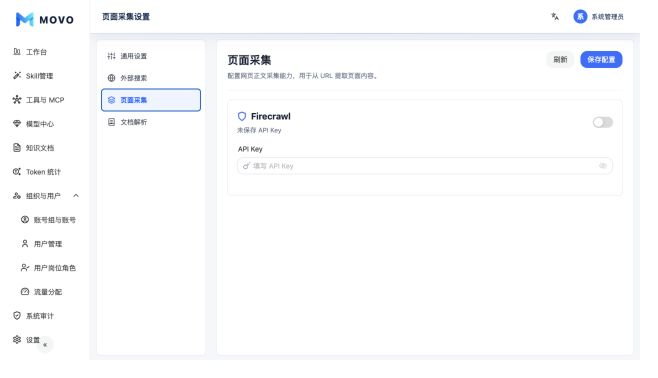Screen dimensions: 658x378
Task: Click the 页面采集设置 page title
Action: coord(126,17)
